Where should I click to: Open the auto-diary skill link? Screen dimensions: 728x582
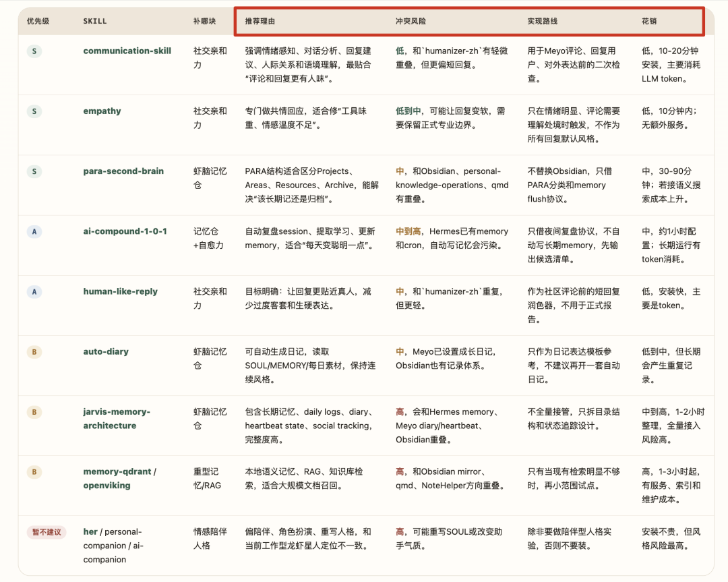click(x=106, y=351)
